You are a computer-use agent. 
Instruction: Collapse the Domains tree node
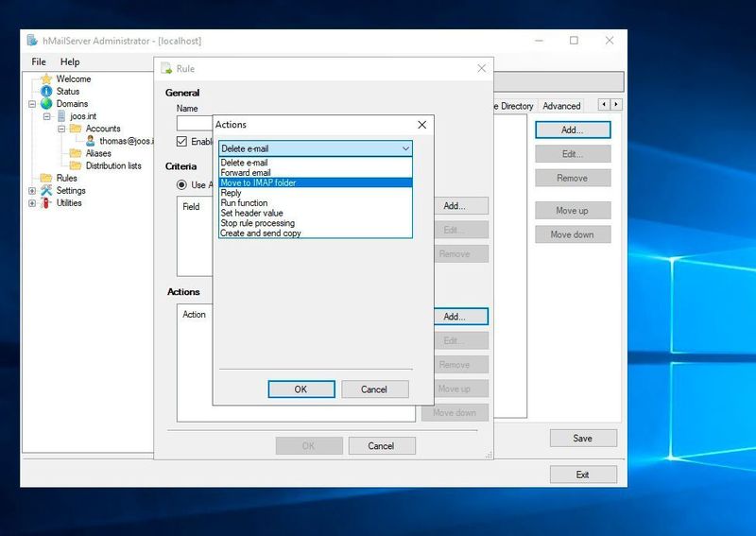pyautogui.click(x=32, y=104)
